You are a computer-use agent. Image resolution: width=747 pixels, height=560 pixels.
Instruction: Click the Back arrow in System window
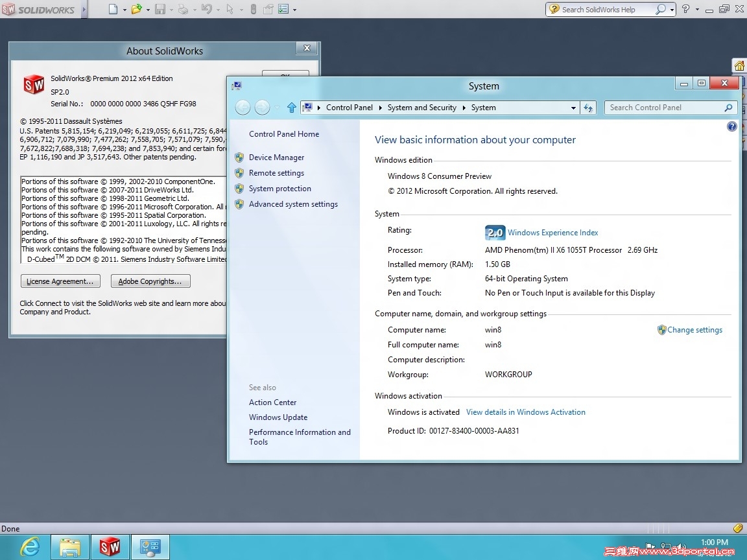[243, 108]
